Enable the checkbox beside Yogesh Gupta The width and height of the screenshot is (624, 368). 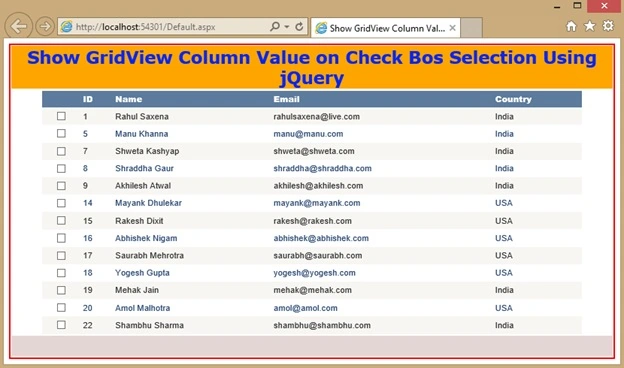tap(61, 273)
